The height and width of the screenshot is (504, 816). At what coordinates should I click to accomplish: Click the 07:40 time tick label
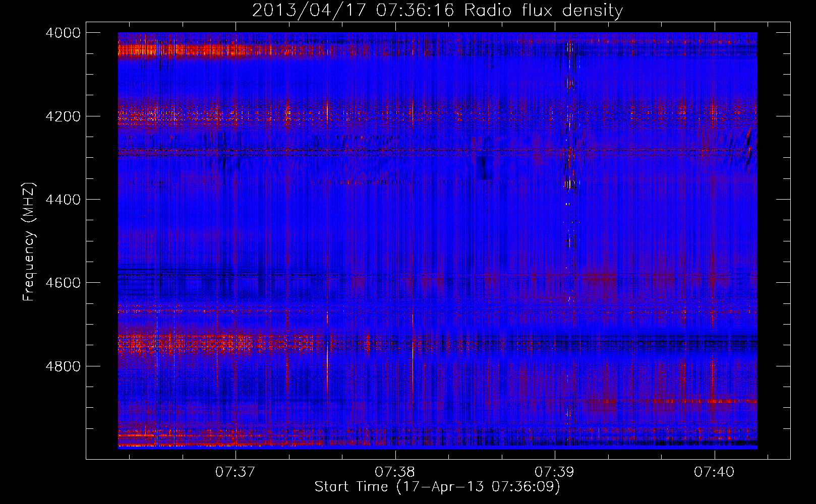pyautogui.click(x=715, y=472)
